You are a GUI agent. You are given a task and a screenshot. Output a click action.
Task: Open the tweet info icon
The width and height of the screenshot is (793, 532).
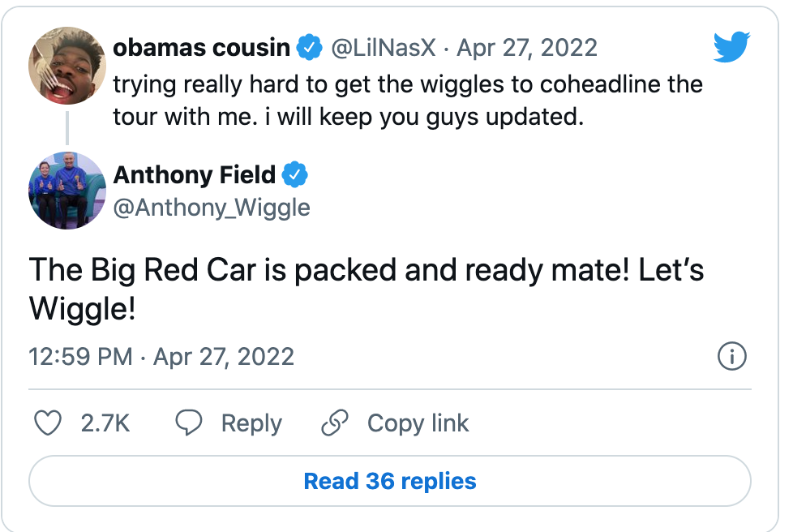point(732,357)
